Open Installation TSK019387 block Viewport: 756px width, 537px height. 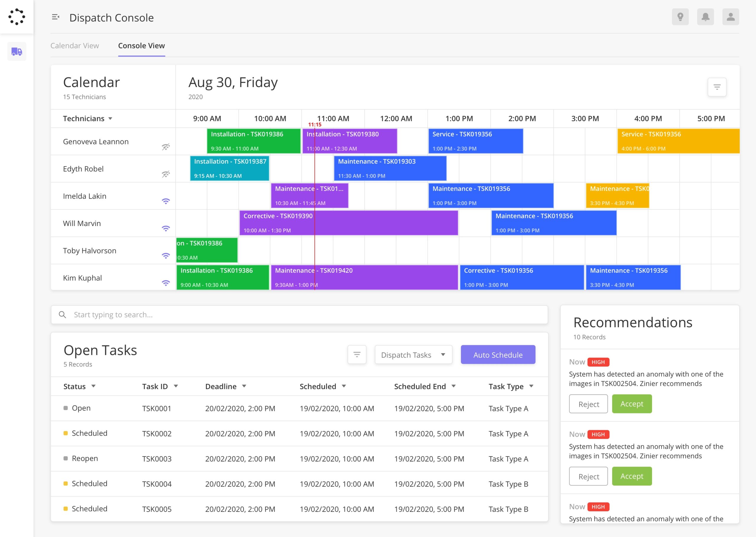[x=230, y=168]
